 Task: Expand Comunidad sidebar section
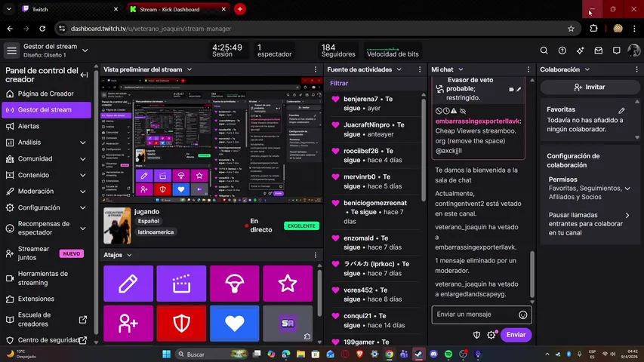(82, 159)
